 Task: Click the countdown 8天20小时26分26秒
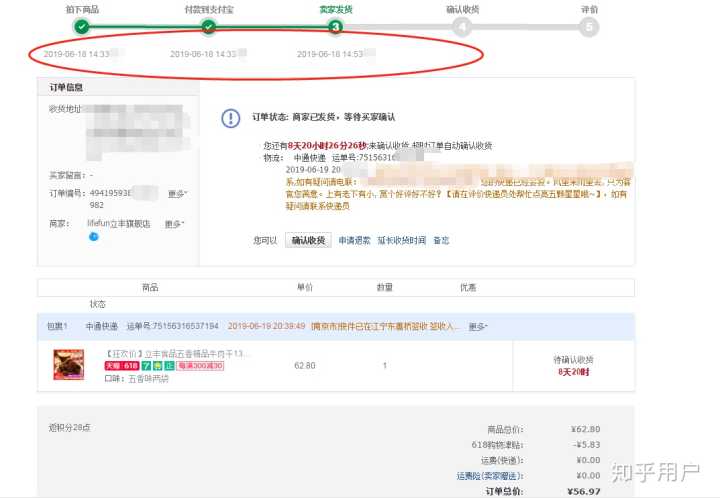tap(327, 145)
